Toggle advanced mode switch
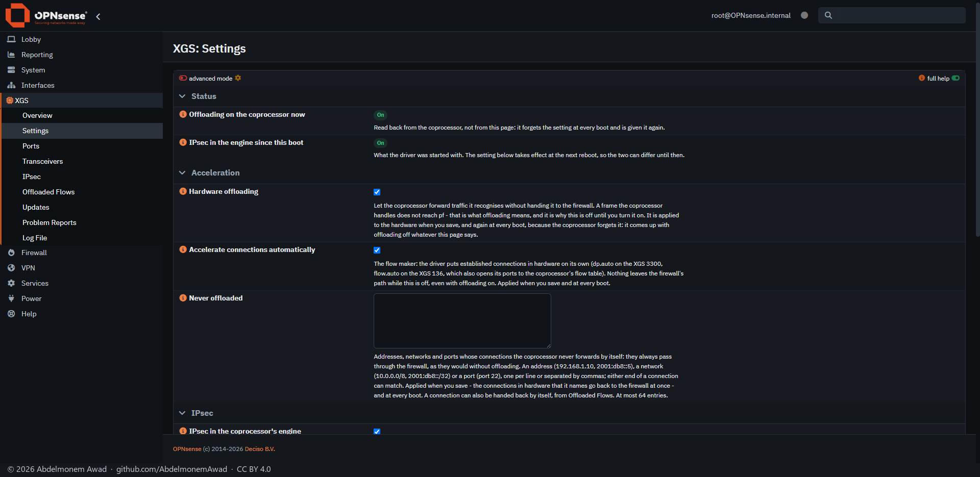The height and width of the screenshot is (477, 980). tap(183, 78)
